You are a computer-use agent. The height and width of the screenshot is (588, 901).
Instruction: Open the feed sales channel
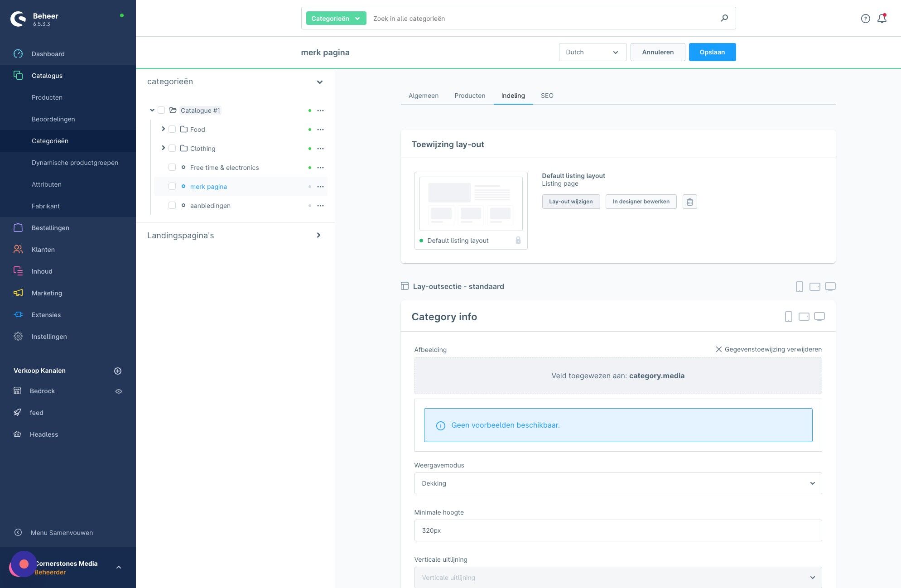pos(36,413)
